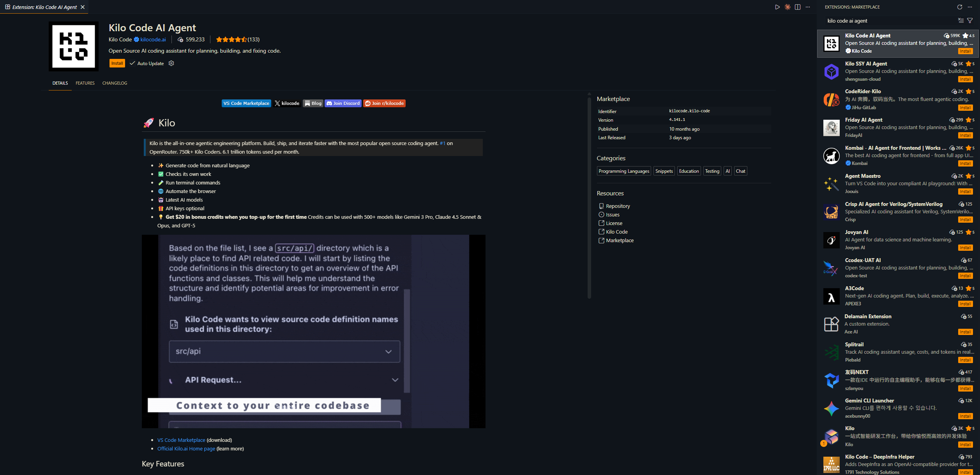Screen dimensions: 980x475
Task: Click the Run play icon in editor toolbar
Action: [777, 7]
